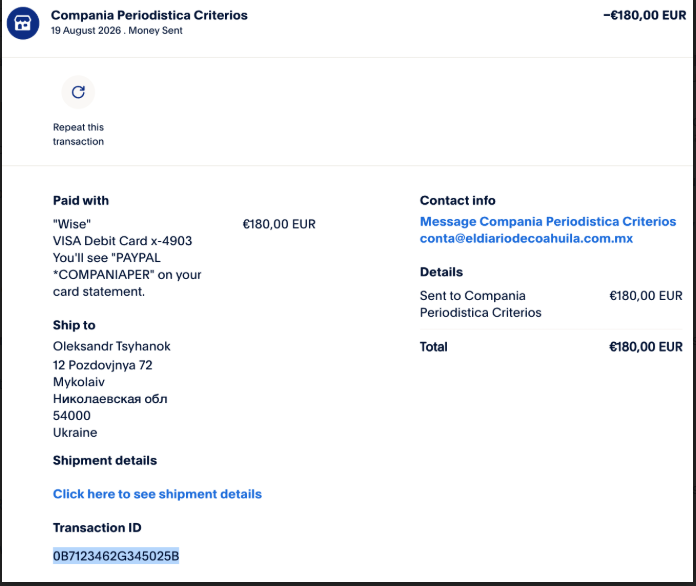696x586 pixels.
Task: Click the −€180,00 EUR amount in header
Action: tap(645, 15)
